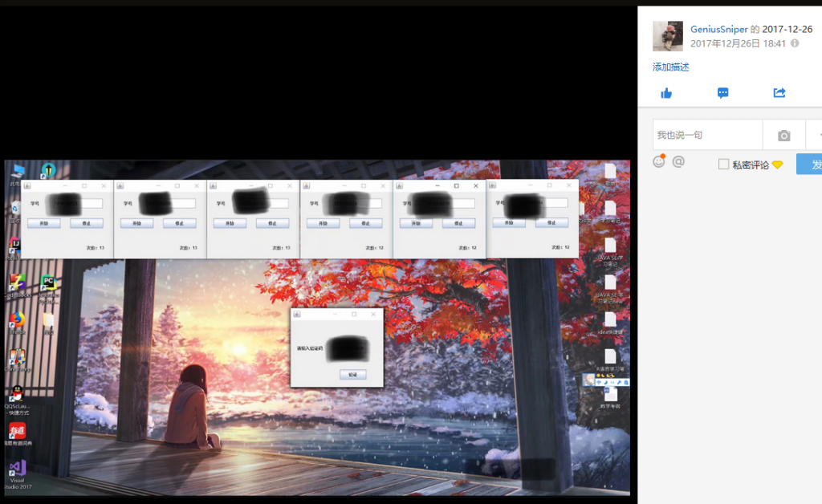The width and height of the screenshot is (822, 504).
Task: Click the 请输入验证码 label in the dialog
Action: 309,348
